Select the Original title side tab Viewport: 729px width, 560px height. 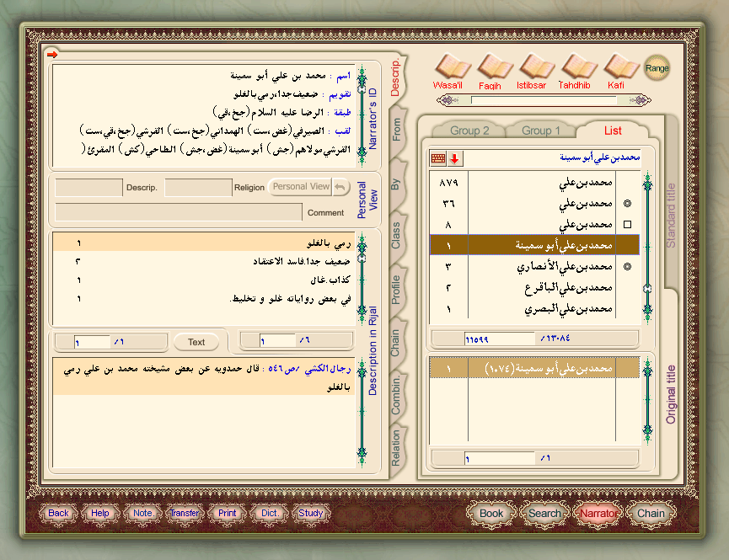(671, 394)
